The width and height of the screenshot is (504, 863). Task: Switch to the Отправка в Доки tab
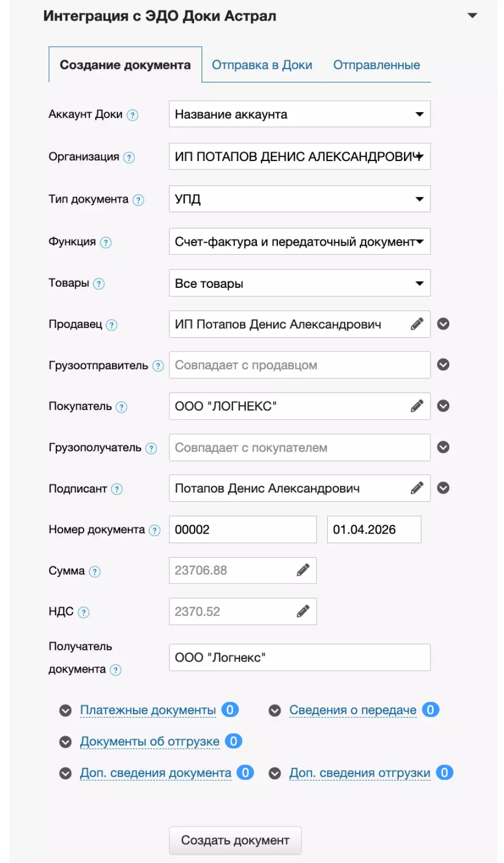click(262, 65)
